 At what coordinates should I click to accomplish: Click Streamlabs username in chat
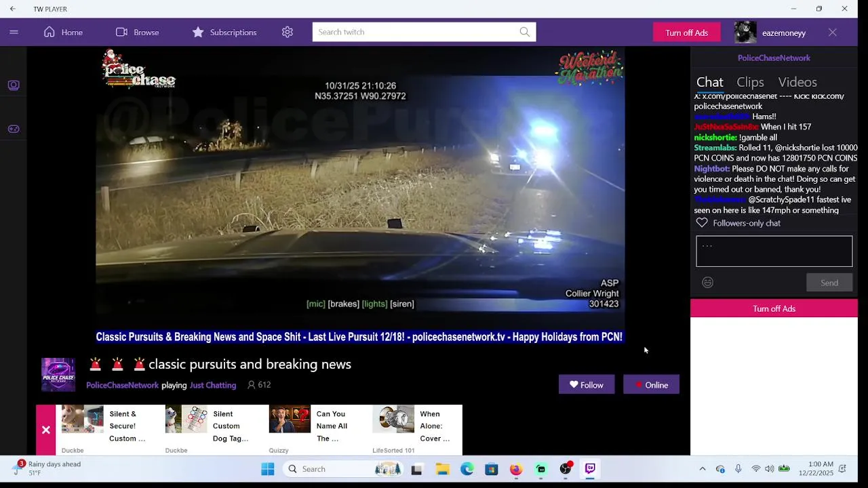pyautogui.click(x=715, y=148)
